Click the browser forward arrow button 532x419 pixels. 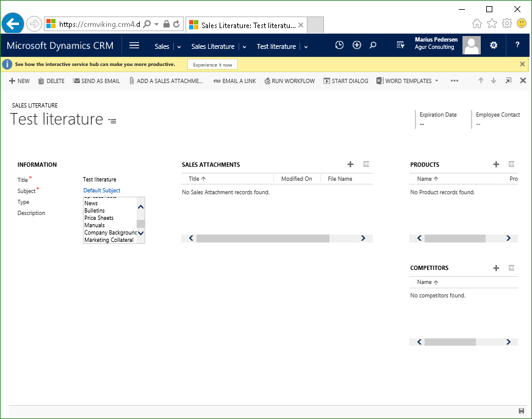point(34,24)
